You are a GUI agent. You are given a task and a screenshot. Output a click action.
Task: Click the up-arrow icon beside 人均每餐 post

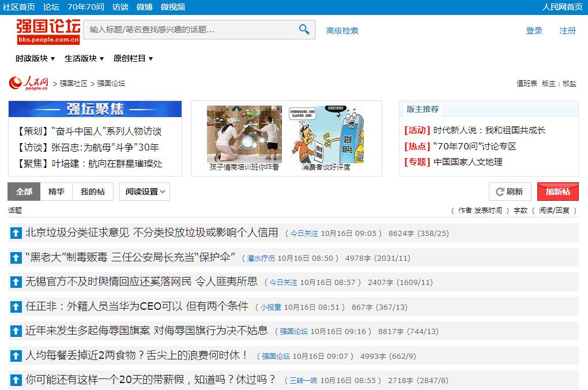(x=16, y=356)
